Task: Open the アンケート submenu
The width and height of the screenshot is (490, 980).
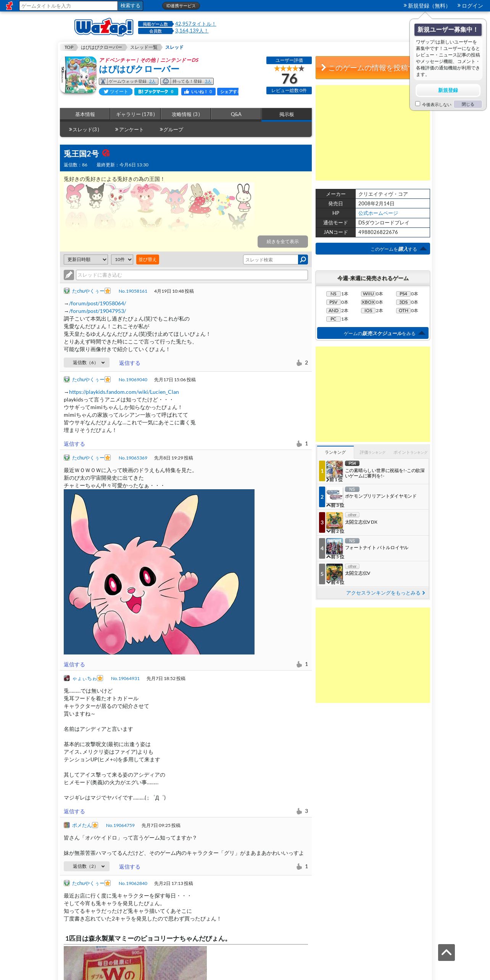Action: pos(129,130)
